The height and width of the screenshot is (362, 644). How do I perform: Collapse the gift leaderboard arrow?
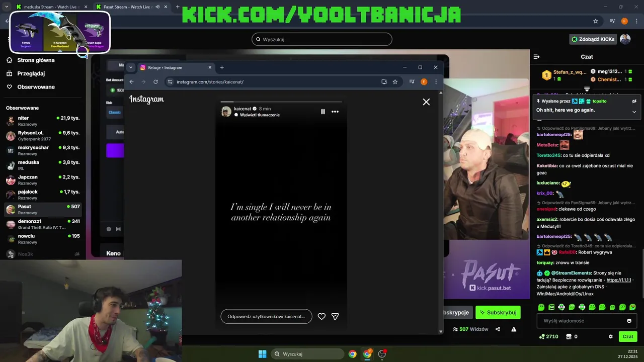coord(587,89)
